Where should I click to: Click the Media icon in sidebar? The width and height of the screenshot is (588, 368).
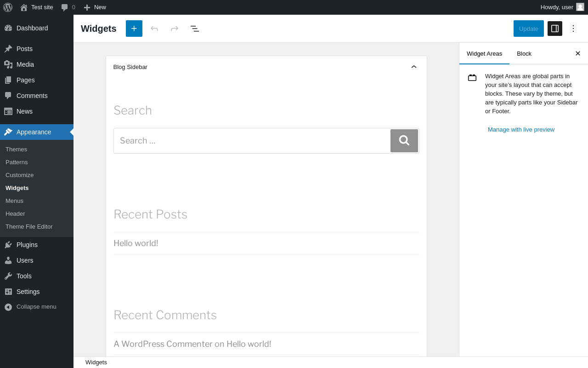pyautogui.click(x=8, y=64)
